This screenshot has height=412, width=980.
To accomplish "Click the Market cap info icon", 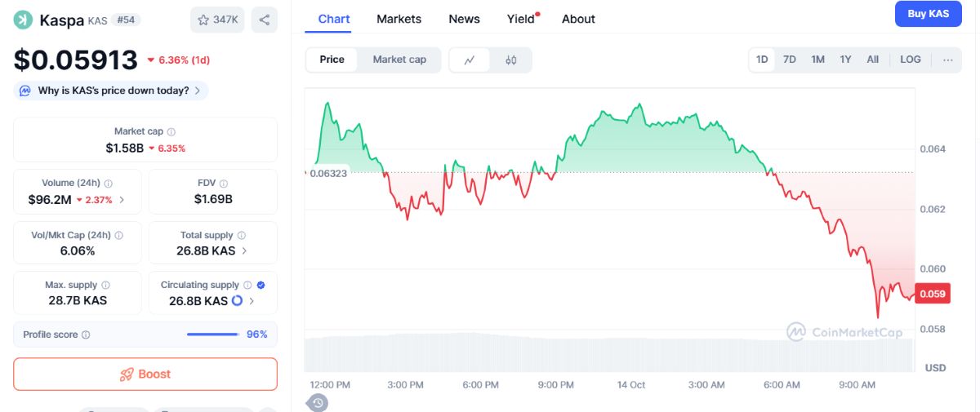I will click(171, 131).
